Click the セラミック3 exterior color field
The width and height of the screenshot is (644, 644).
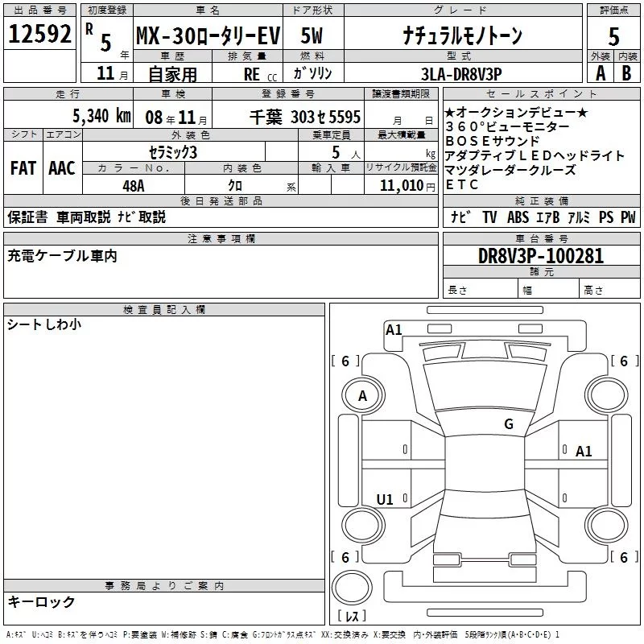pyautogui.click(x=173, y=153)
